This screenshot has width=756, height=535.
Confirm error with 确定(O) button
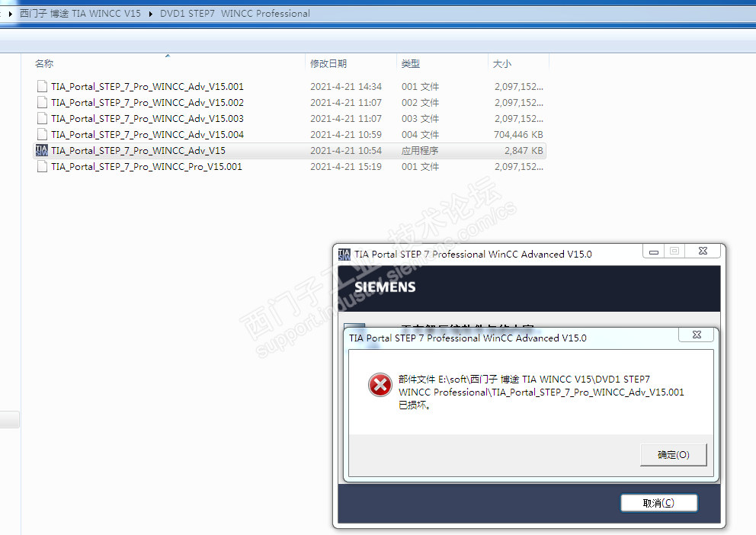673,454
